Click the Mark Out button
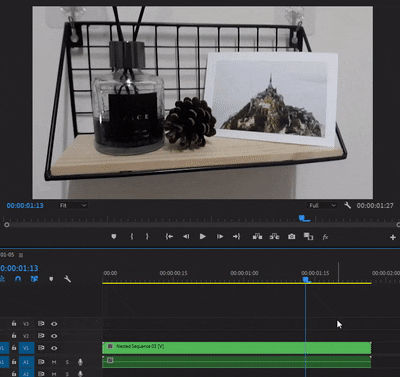400x377 pixels. click(147, 236)
